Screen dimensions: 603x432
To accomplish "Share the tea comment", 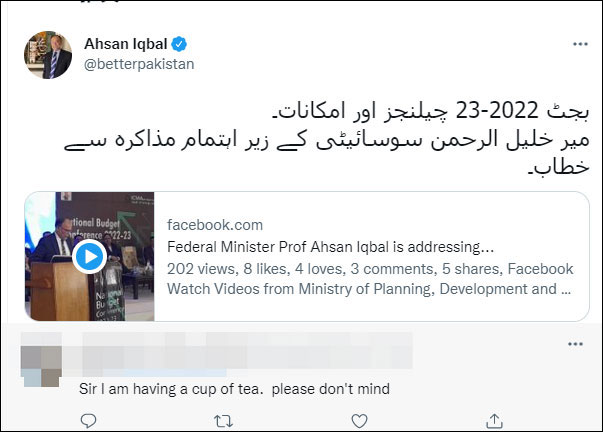I will pos(493,422).
